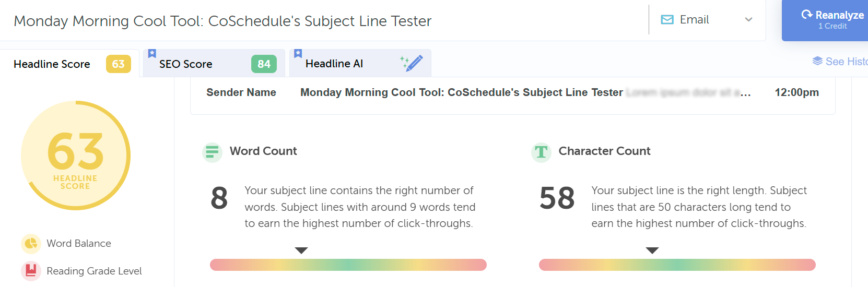Click the Character Count gradient scale bar
The image size is (868, 287).
click(677, 265)
